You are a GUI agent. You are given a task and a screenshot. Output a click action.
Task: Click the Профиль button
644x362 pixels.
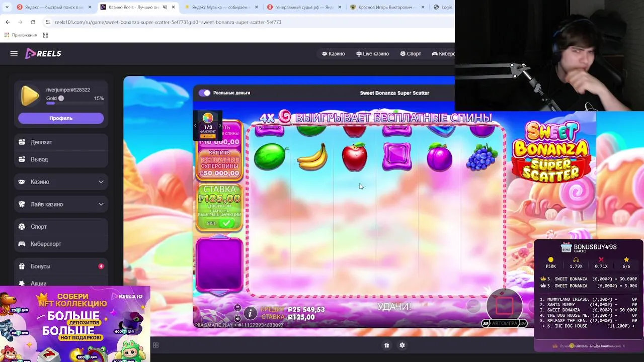[61, 118]
